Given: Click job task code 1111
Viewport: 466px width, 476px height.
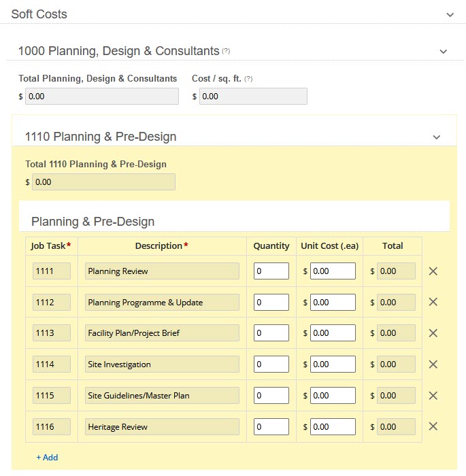Looking at the screenshot, I should pos(52,271).
